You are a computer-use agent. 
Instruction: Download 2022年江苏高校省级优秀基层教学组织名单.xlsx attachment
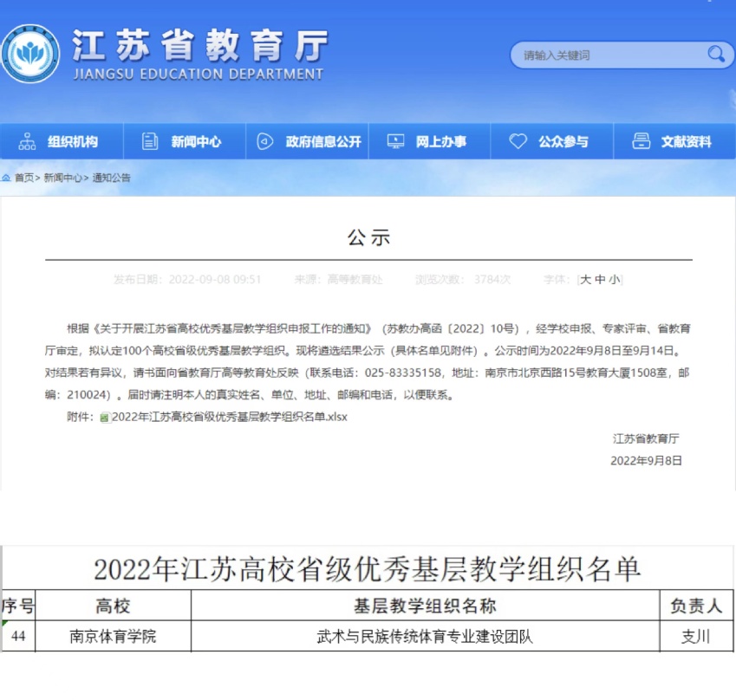tap(230, 417)
